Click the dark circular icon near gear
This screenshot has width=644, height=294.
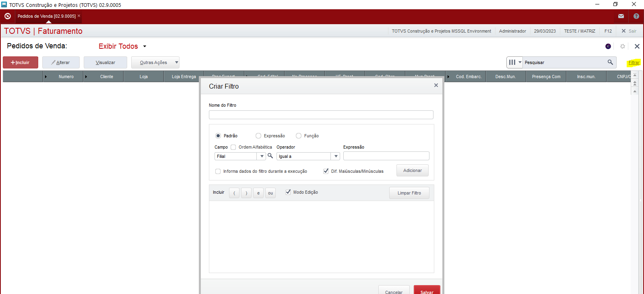click(608, 46)
